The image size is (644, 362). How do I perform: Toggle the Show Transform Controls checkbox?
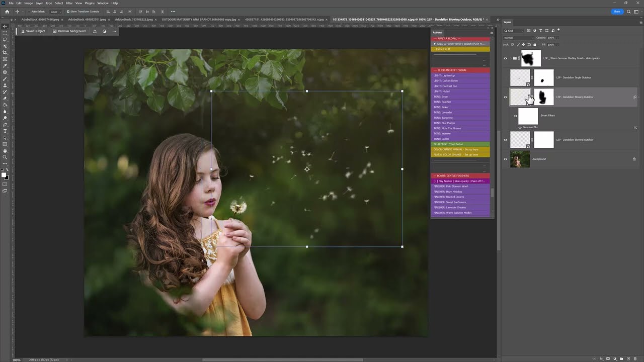[68, 12]
